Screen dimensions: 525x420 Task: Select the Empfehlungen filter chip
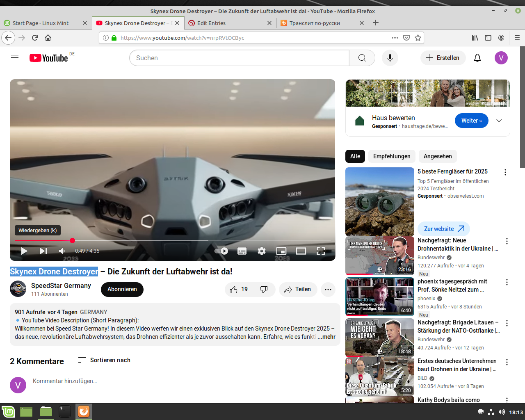(392, 156)
